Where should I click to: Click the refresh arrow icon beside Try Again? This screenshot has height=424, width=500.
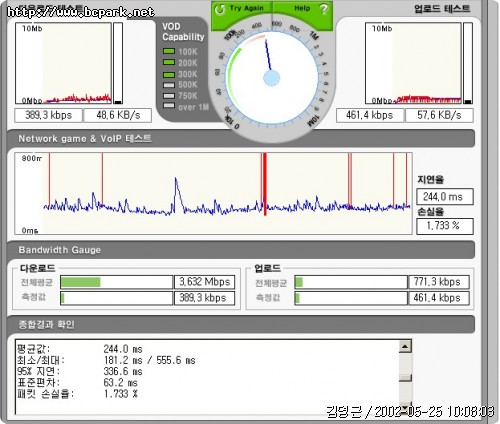point(220,9)
